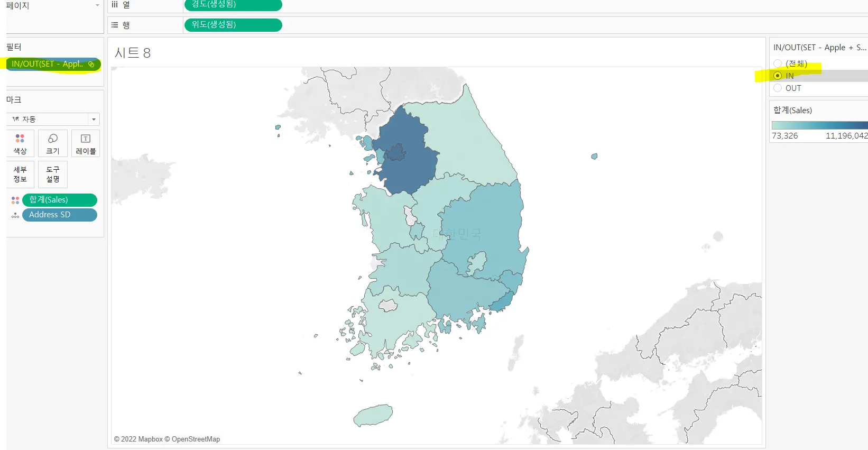Viewport: 868px width, 450px height.
Task: Select the IN/OUT(SET - Appl.. filter pill
Action: [53, 64]
